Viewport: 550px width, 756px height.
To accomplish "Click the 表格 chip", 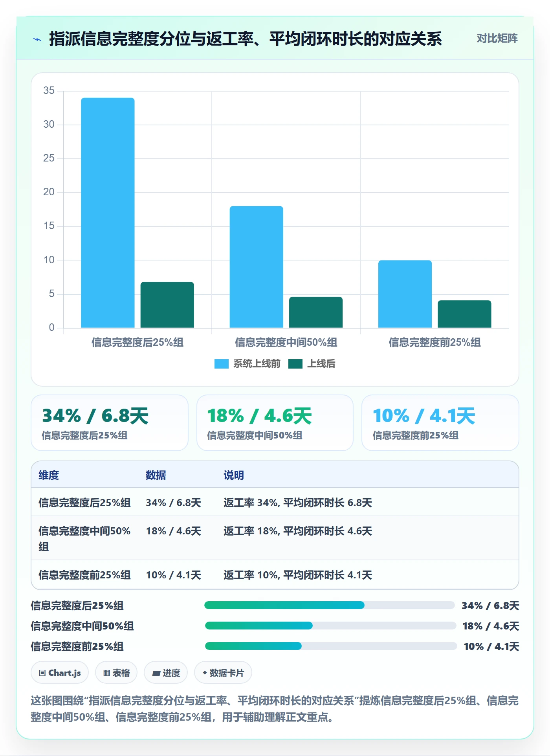I will coord(116,673).
